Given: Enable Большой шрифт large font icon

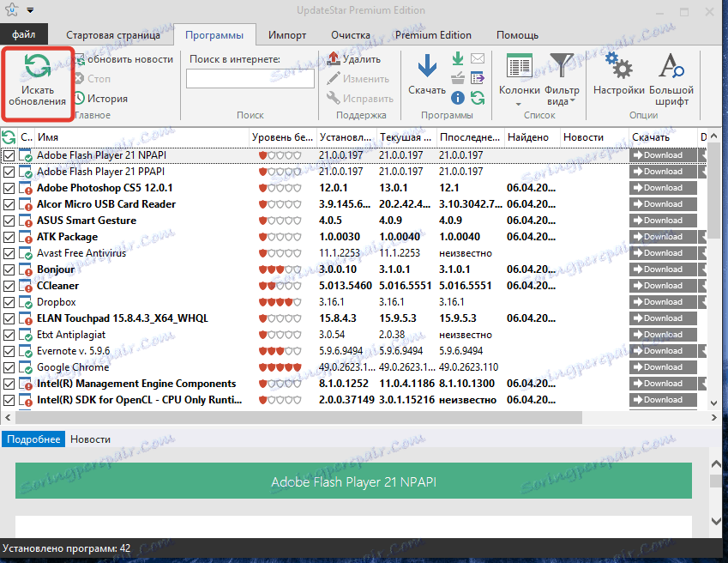Looking at the screenshot, I should click(671, 68).
